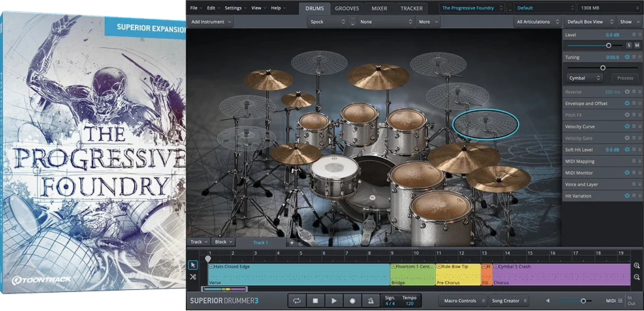
Task: Select the highlighted ghost cymbal slot
Action: tap(485, 125)
